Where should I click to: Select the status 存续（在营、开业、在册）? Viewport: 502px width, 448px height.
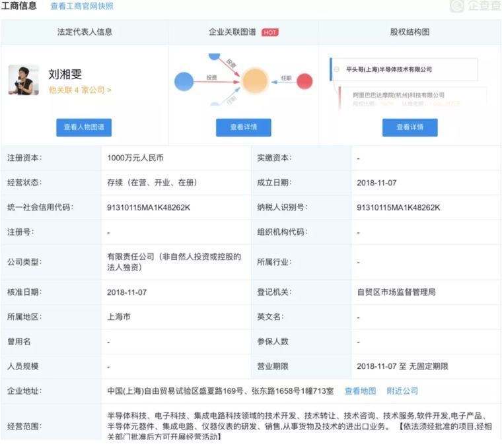click(x=153, y=183)
